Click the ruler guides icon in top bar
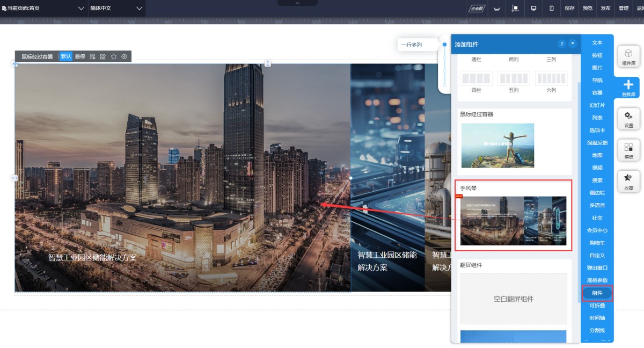This screenshot has height=348, width=644. [x=515, y=8]
